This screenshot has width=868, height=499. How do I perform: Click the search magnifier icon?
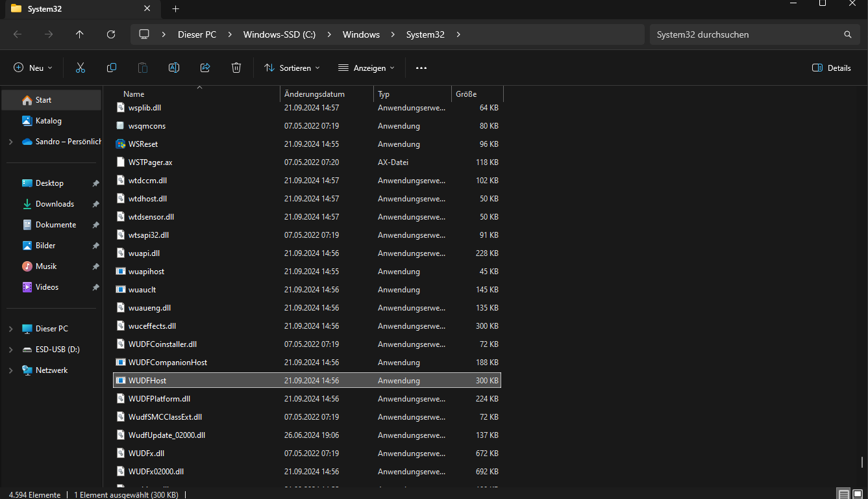click(847, 34)
